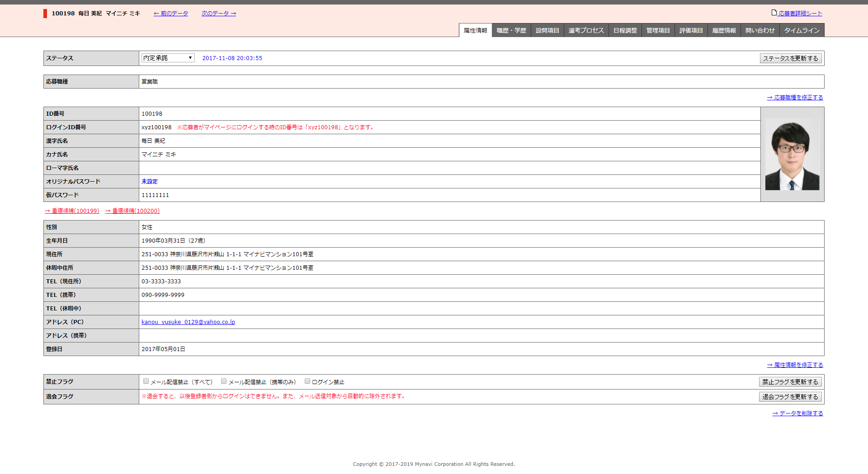Image resolution: width=868 pixels, height=474 pixels.
Task: Click データを削除する link
Action: 798,413
